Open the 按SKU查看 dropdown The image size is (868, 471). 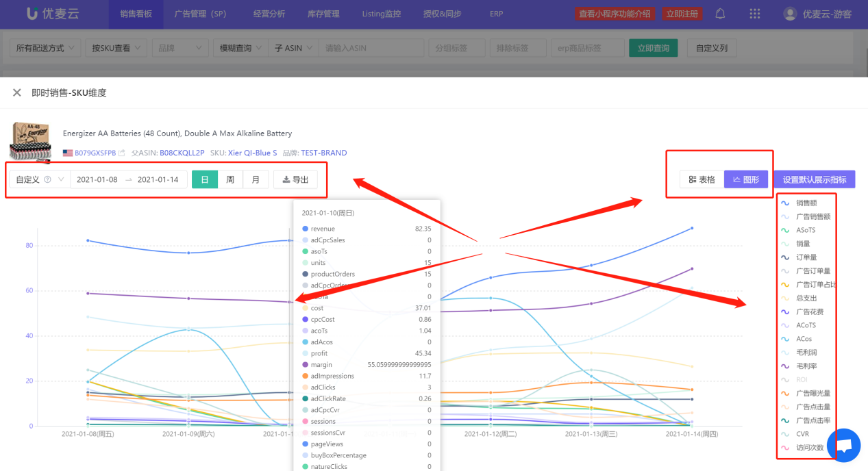116,48
